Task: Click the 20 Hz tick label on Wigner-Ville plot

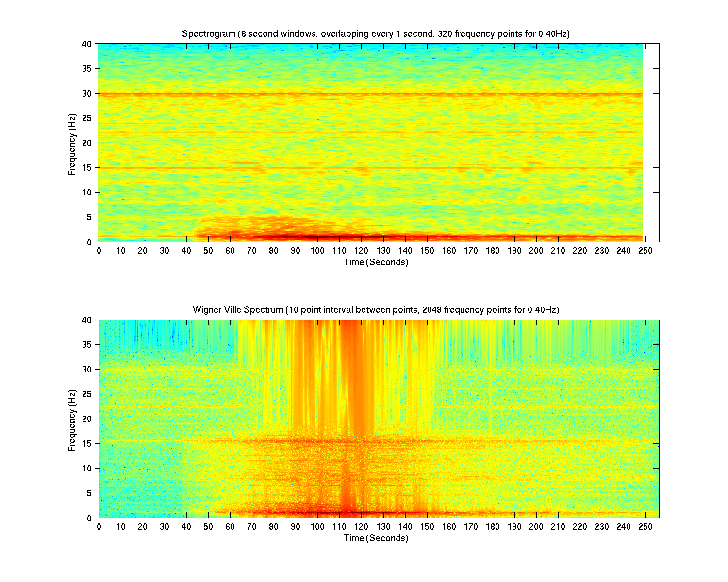Action: pyautogui.click(x=86, y=419)
